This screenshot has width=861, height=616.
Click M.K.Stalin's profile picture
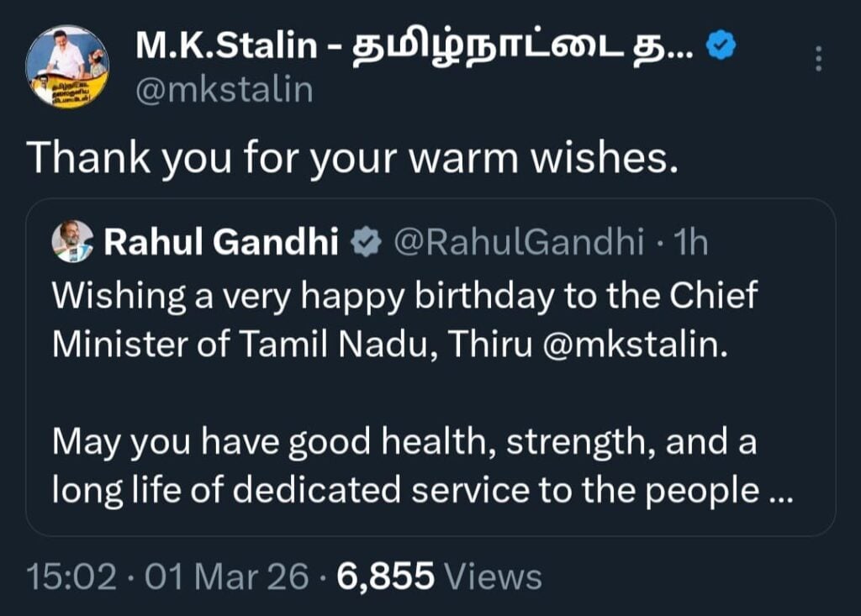pyautogui.click(x=67, y=66)
